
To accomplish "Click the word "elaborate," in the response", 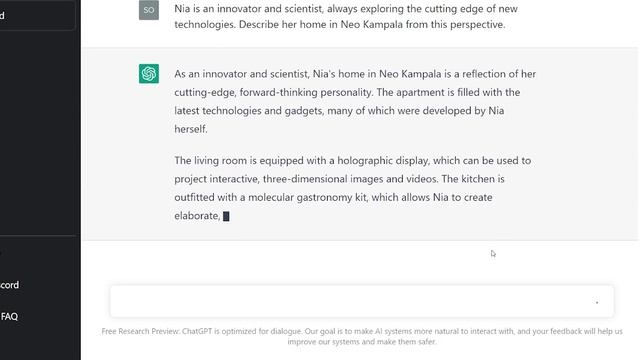I will (x=197, y=216).
